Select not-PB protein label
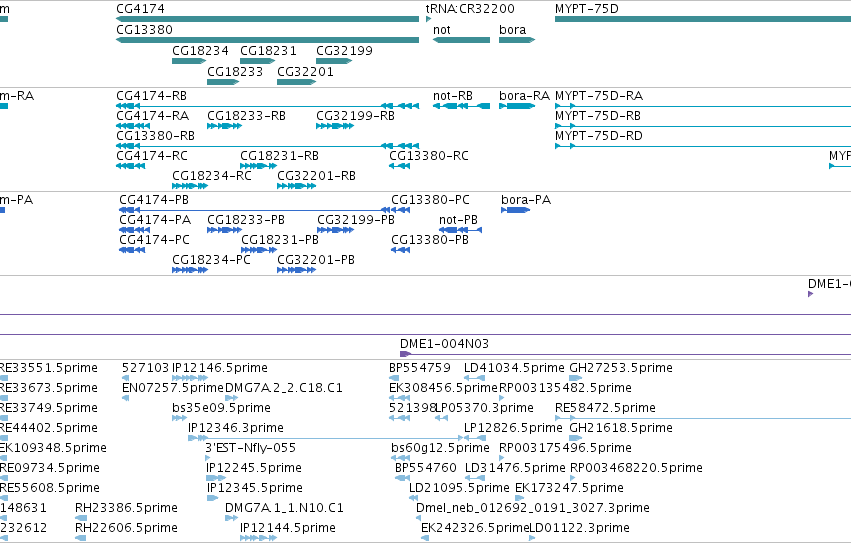The width and height of the screenshot is (851, 543). pos(459,220)
